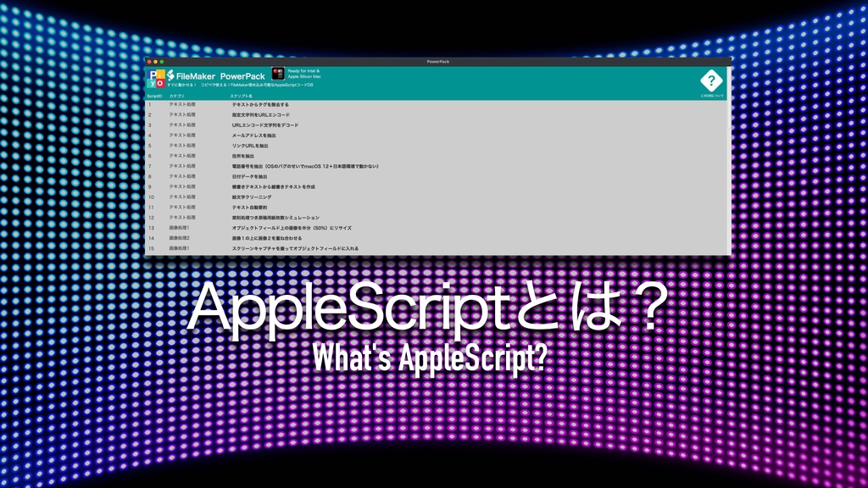Select script オブジェクトフィールド上の画像を半分にリサイズ
Image resolution: width=868 pixels, height=488 pixels.
[x=292, y=228]
